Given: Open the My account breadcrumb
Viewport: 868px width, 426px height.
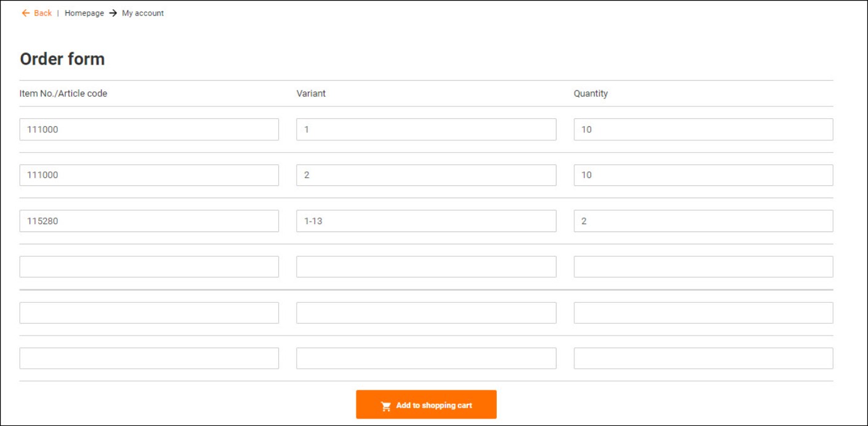Looking at the screenshot, I should point(143,13).
